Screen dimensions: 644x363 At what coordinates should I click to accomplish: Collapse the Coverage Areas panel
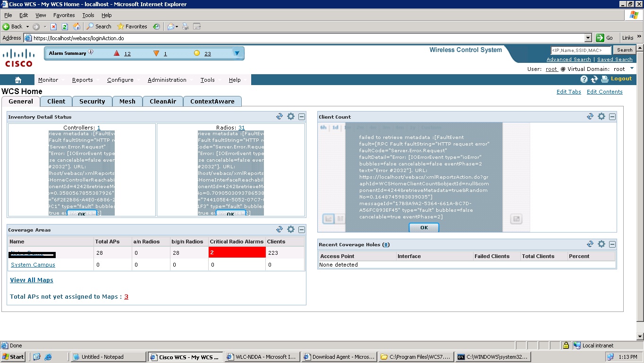[x=302, y=230]
